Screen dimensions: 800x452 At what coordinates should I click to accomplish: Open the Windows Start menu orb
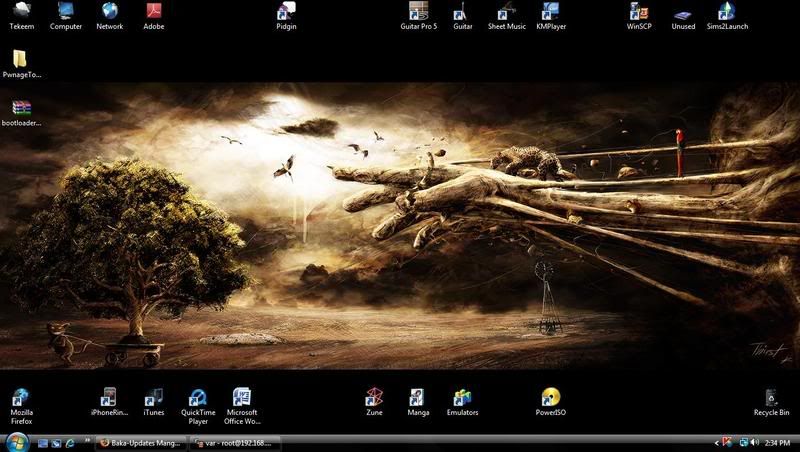click(x=17, y=442)
